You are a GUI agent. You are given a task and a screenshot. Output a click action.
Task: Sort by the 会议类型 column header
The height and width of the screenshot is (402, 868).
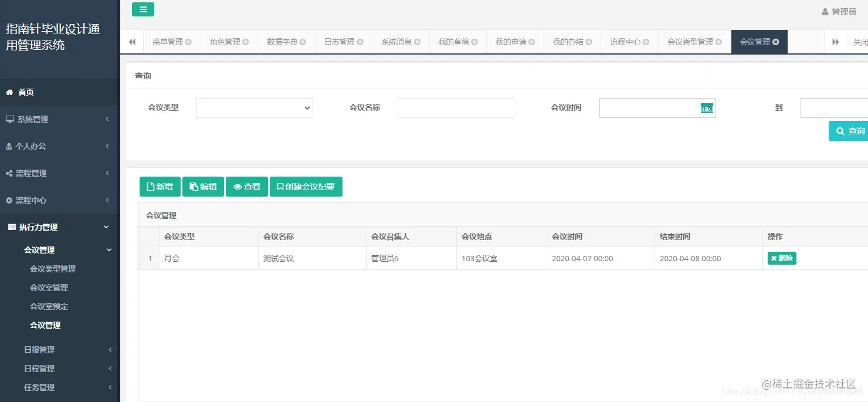(x=209, y=237)
